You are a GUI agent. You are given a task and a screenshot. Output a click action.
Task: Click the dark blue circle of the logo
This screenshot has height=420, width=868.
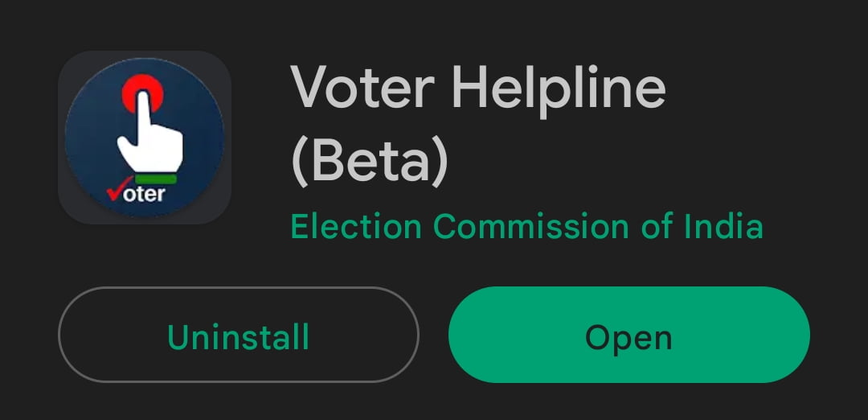[145, 138]
